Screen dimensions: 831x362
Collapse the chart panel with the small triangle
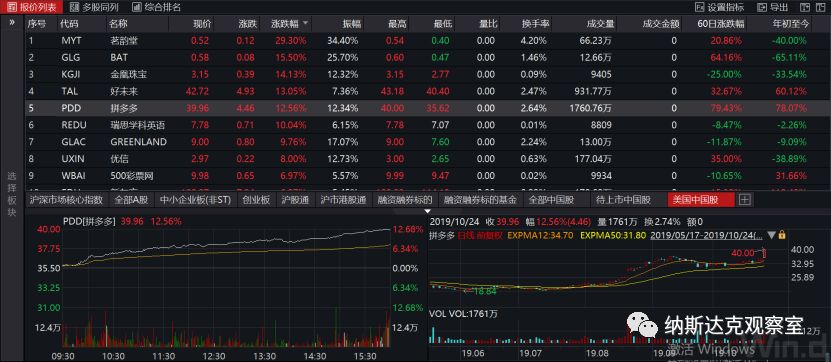pyautogui.click(x=428, y=211)
